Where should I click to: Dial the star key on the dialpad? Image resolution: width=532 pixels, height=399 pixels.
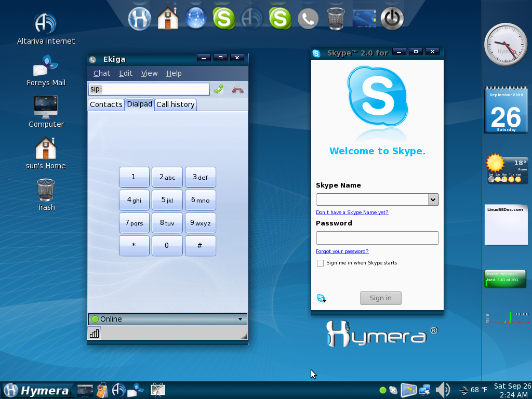coord(134,245)
